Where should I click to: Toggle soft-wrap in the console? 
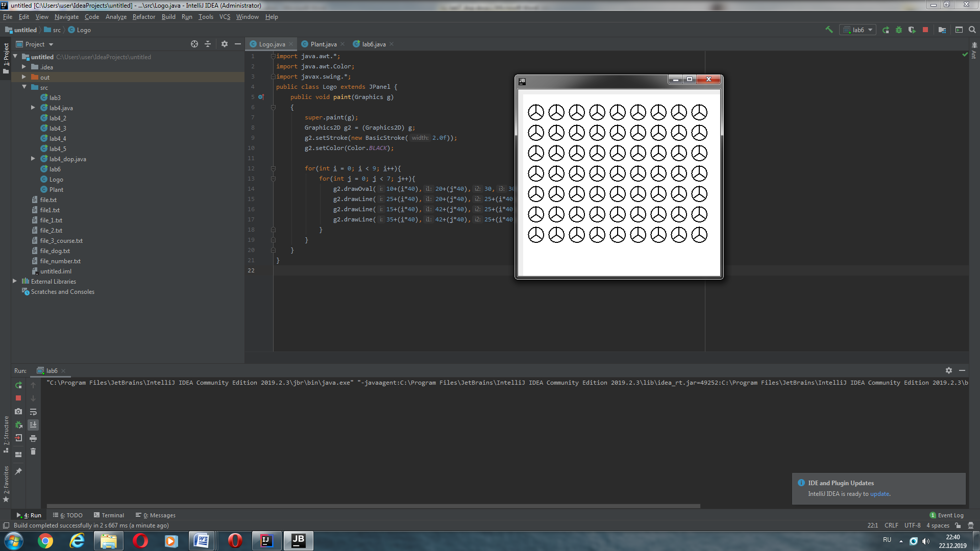[33, 412]
